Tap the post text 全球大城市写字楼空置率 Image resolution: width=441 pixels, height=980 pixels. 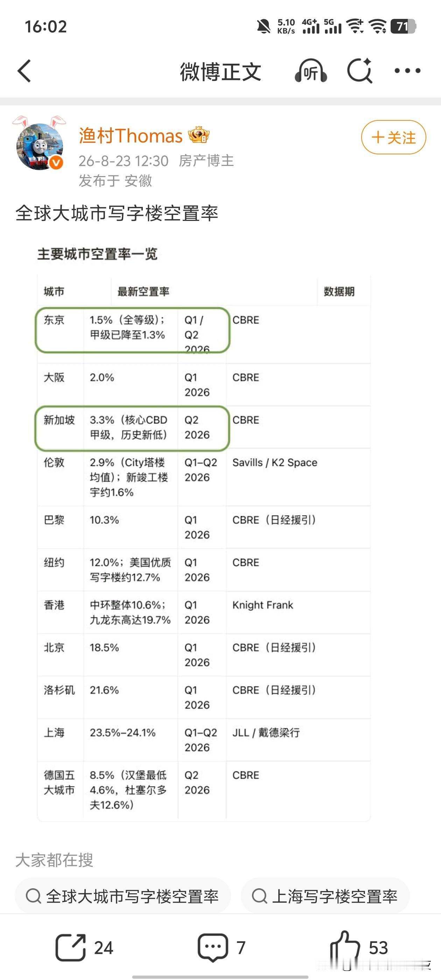tap(117, 213)
